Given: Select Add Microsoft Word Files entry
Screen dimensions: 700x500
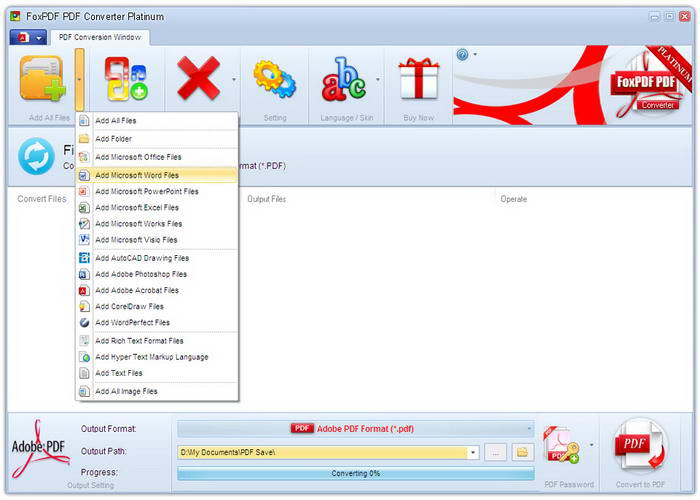Looking at the screenshot, I should click(157, 175).
